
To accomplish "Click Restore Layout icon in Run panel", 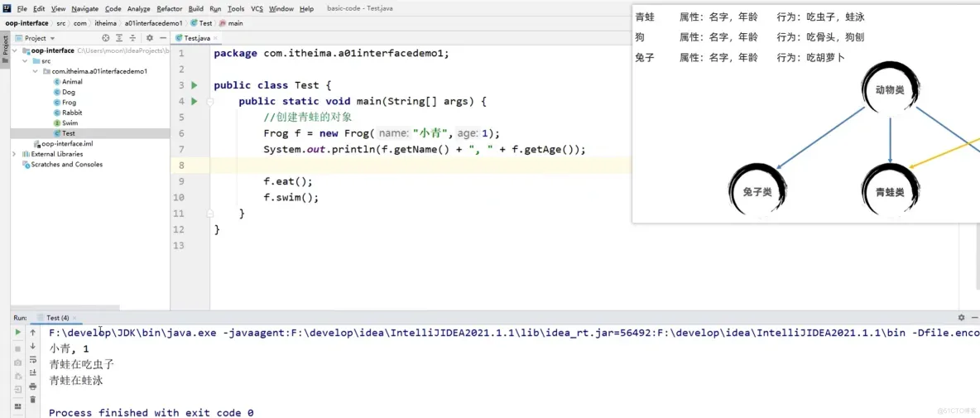I will click(17, 406).
